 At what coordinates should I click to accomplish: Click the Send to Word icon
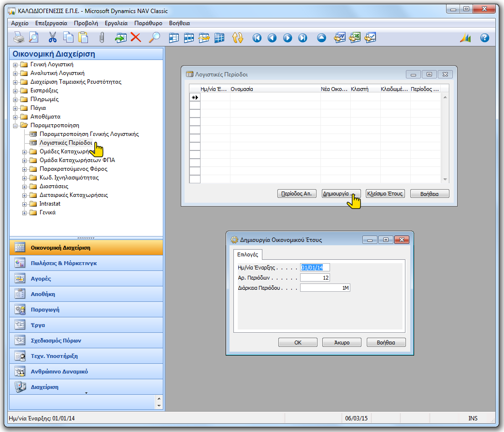tap(339, 38)
